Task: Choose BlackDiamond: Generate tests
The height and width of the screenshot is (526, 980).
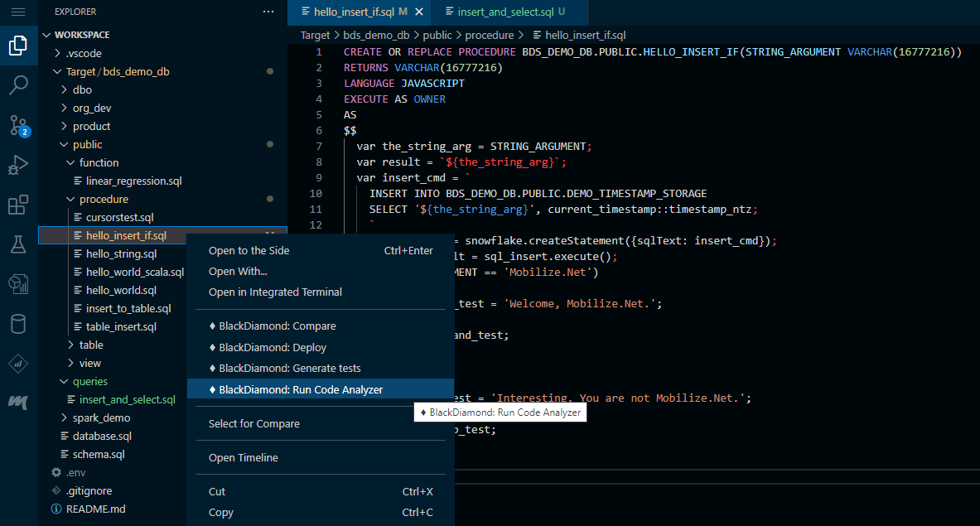Action: pos(321,368)
